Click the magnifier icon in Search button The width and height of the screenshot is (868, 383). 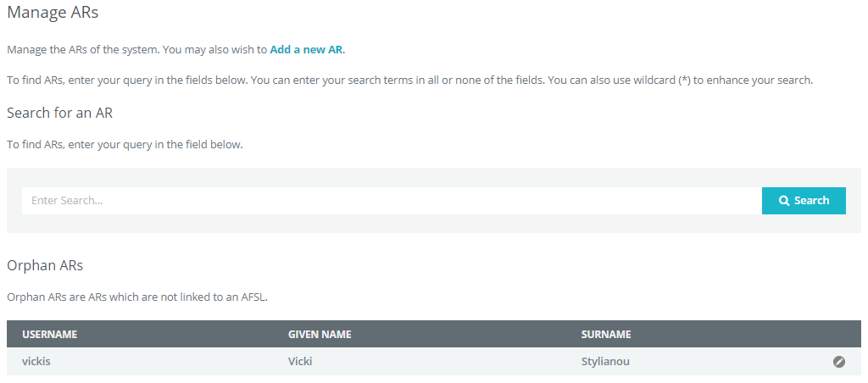(x=784, y=201)
